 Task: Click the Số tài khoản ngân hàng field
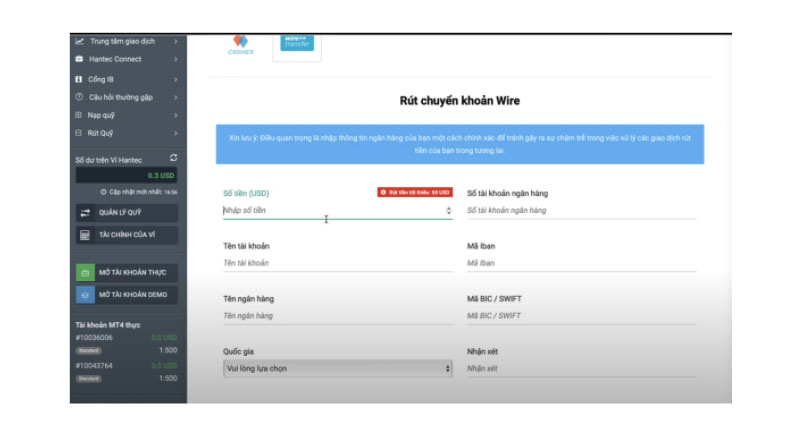(582, 211)
